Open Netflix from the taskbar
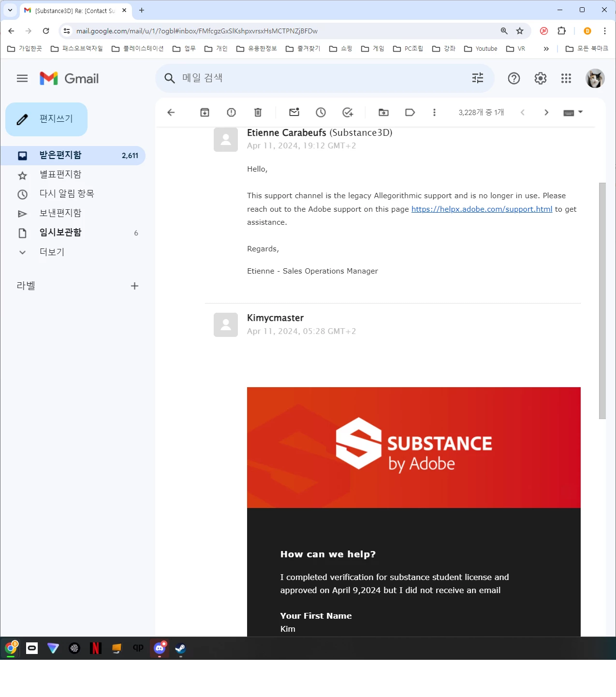Viewport: 616px width, 697px height. tap(96, 648)
